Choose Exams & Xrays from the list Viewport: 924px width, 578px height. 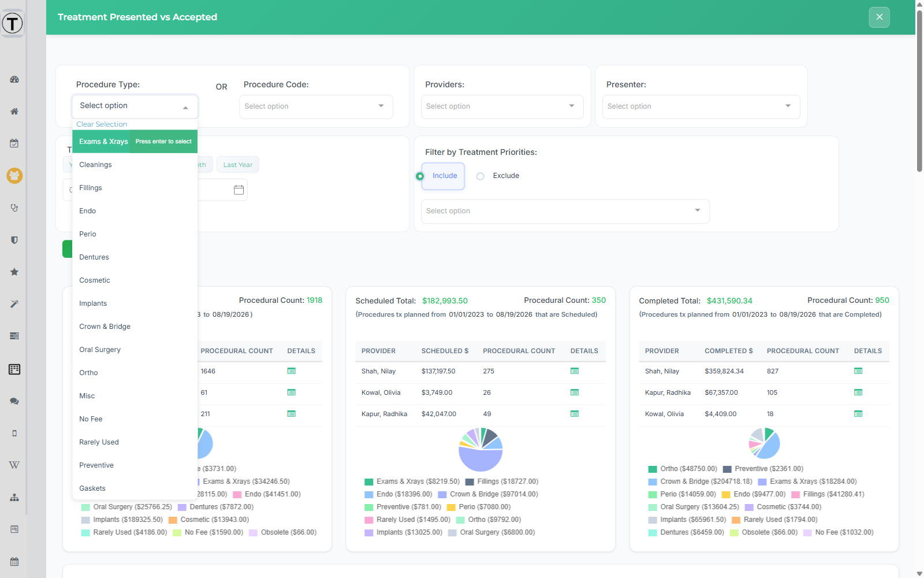pos(135,142)
